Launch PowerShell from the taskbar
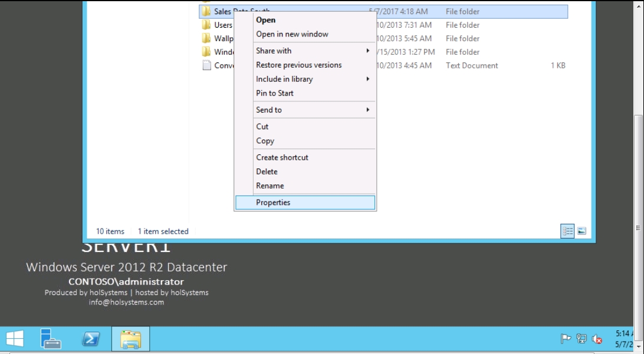Image resolution: width=644 pixels, height=354 pixels. pos(88,339)
